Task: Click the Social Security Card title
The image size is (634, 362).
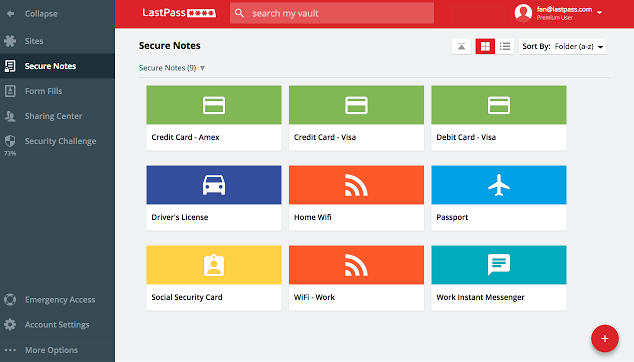Action: pos(187,297)
